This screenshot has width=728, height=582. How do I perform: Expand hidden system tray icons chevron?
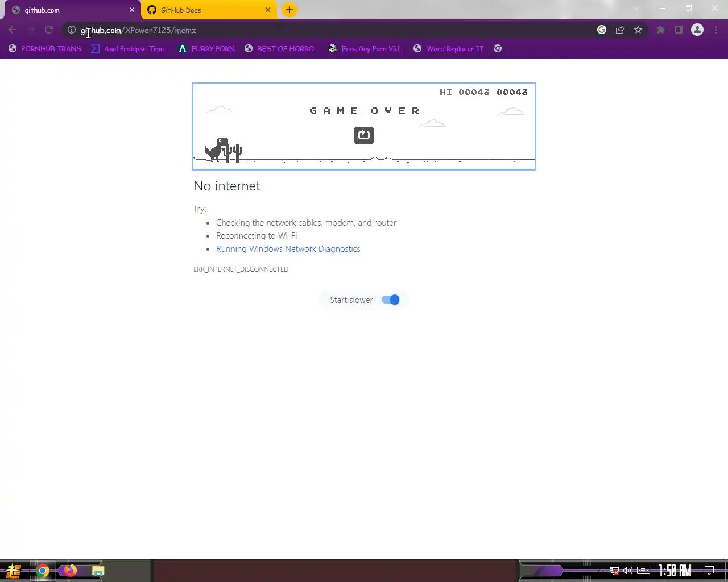(x=600, y=571)
